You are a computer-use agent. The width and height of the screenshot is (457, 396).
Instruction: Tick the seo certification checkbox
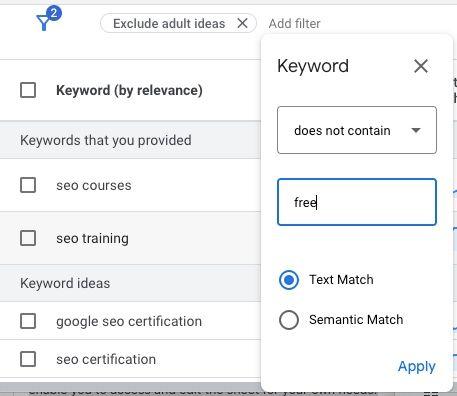point(28,359)
